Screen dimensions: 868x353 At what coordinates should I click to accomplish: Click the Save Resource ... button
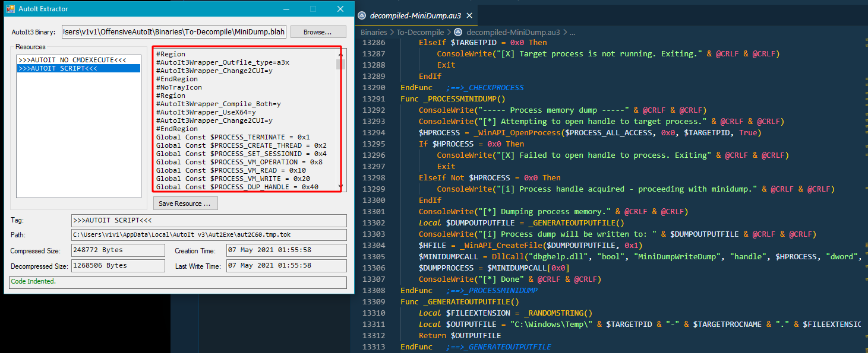click(x=185, y=203)
